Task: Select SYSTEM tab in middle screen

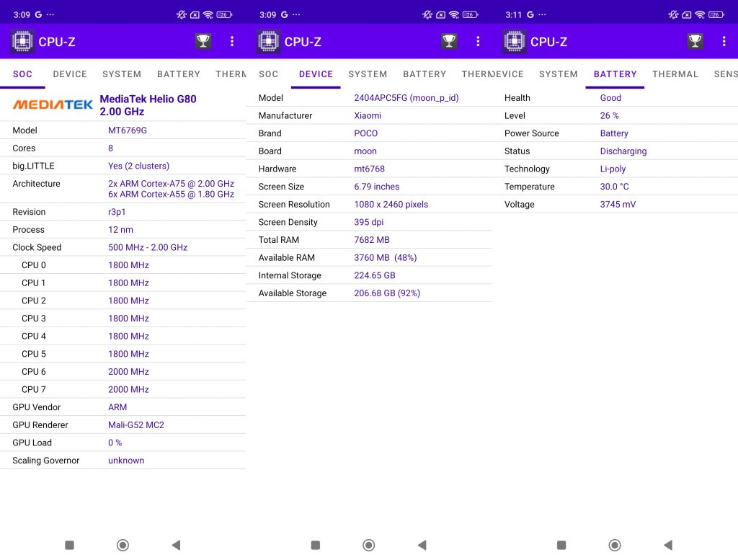Action: (x=368, y=74)
